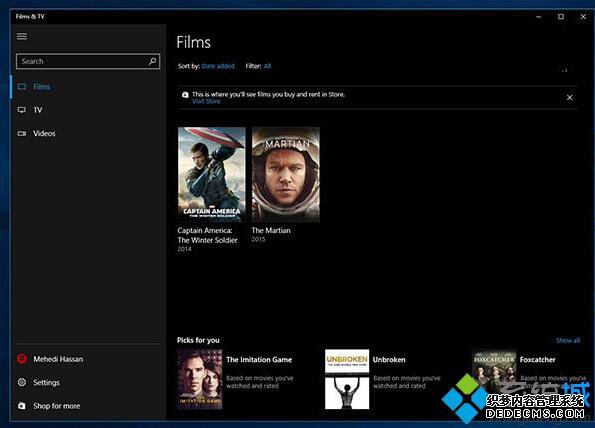
Task: Click The Imitation Game title
Action: click(x=259, y=360)
